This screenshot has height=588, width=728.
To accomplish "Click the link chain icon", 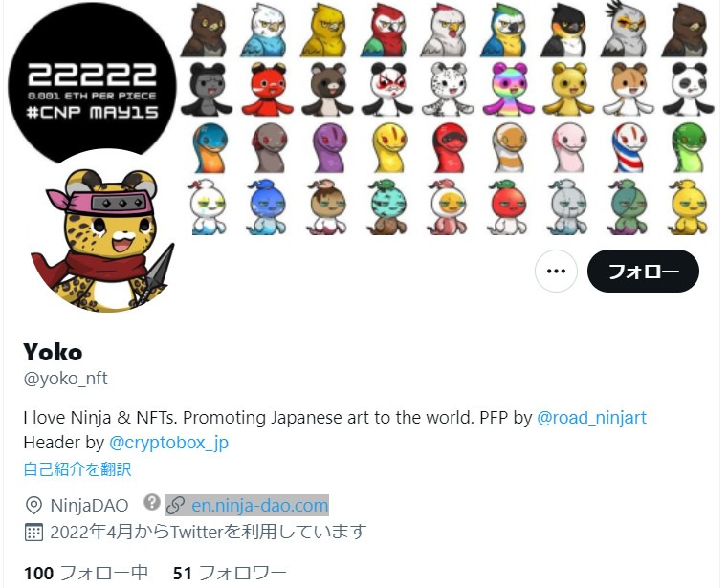I will [x=175, y=506].
